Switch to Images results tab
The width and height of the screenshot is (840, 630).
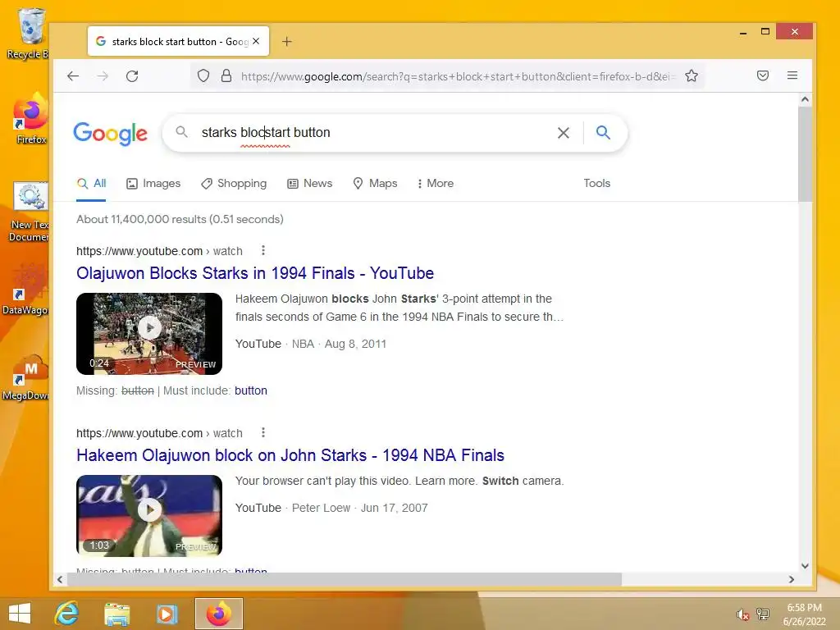click(x=153, y=183)
